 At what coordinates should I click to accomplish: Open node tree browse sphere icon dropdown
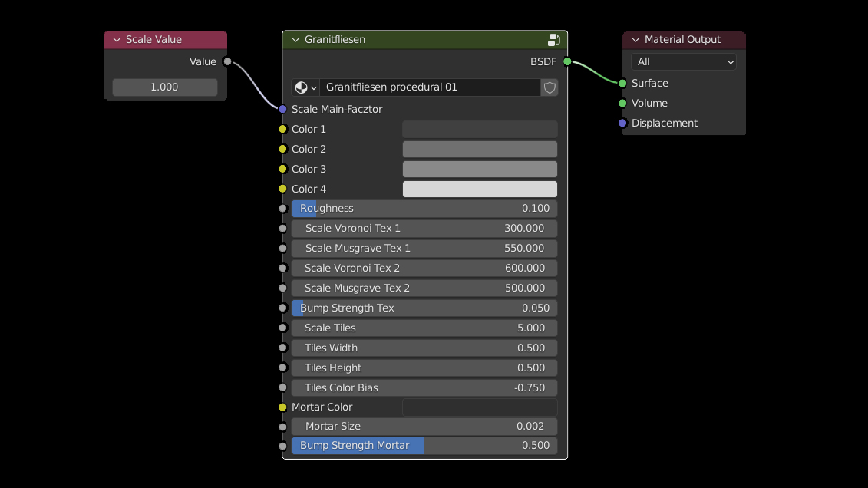306,87
